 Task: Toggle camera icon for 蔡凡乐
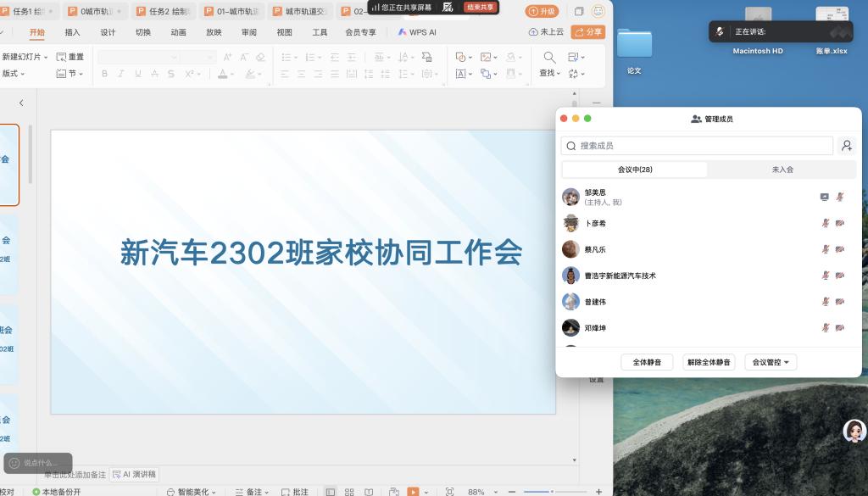tap(840, 249)
